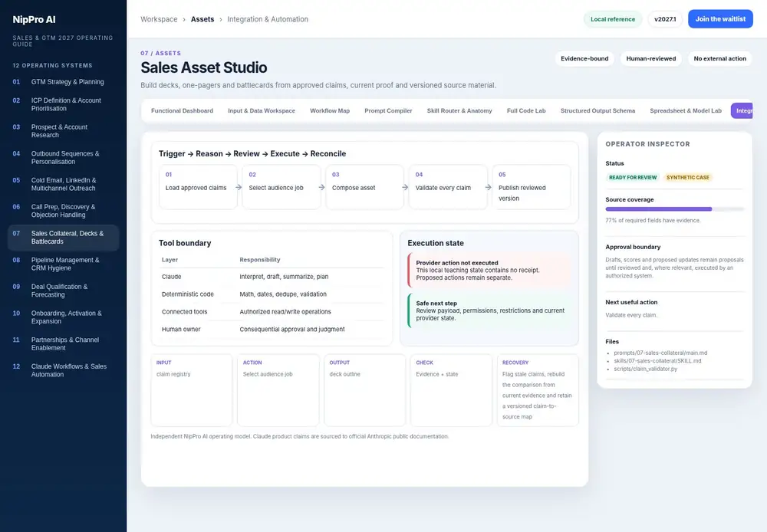Click step 03 Compose asset card

364,187
